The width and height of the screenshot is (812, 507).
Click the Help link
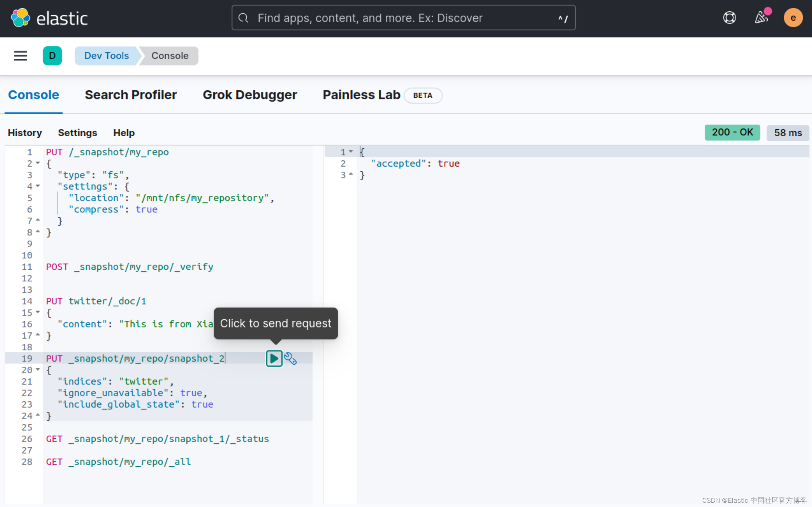(124, 133)
